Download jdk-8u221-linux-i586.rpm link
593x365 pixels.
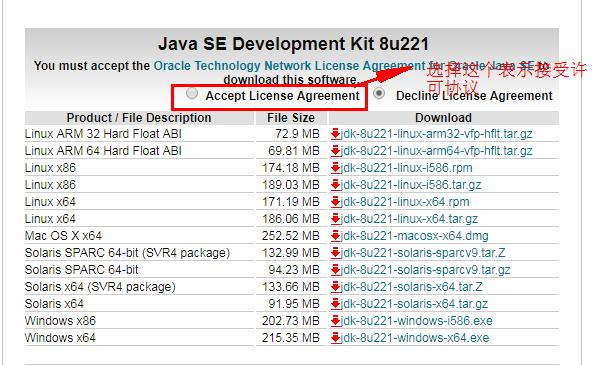click(x=407, y=168)
